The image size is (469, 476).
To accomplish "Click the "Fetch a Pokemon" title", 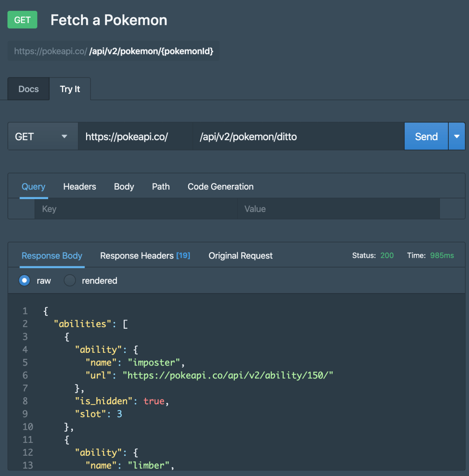I will pos(109,20).
